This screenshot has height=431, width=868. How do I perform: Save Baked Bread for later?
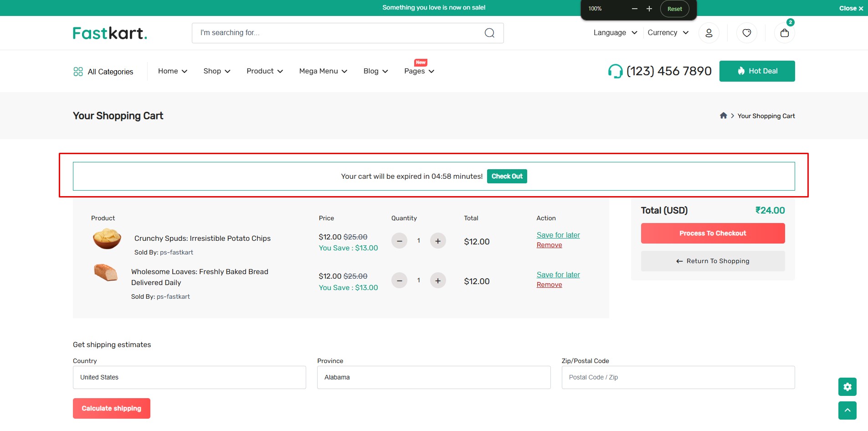pyautogui.click(x=558, y=275)
